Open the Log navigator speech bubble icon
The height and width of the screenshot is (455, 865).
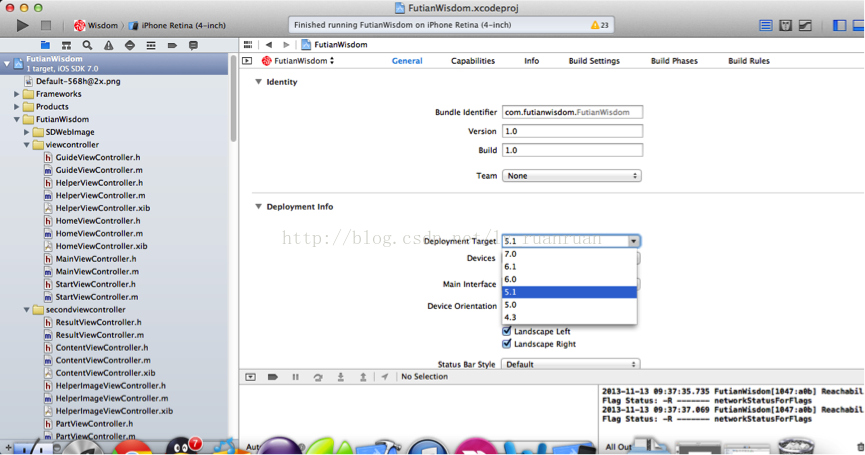(193, 45)
